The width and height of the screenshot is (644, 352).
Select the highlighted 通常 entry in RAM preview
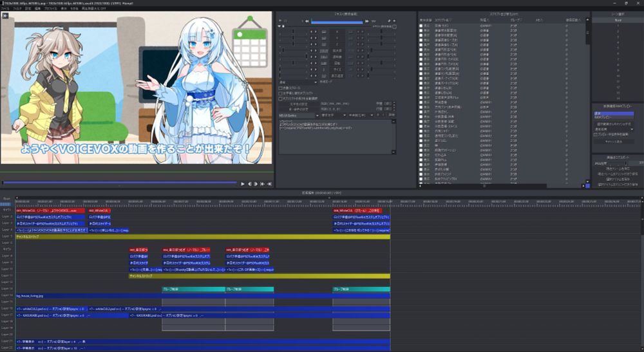tap(614, 113)
